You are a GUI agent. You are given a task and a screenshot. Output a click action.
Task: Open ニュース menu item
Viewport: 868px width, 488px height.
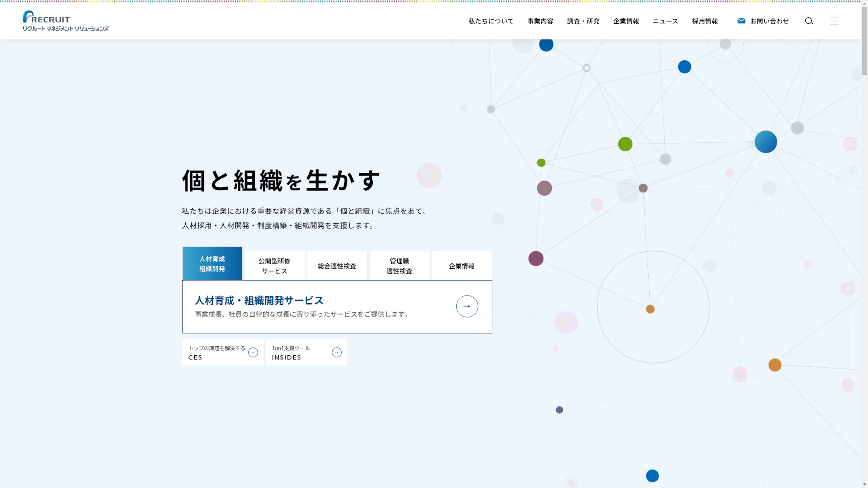click(665, 21)
